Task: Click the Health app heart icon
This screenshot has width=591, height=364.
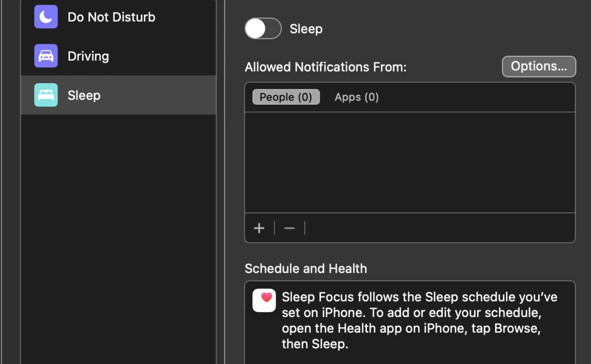Action: [x=264, y=300]
